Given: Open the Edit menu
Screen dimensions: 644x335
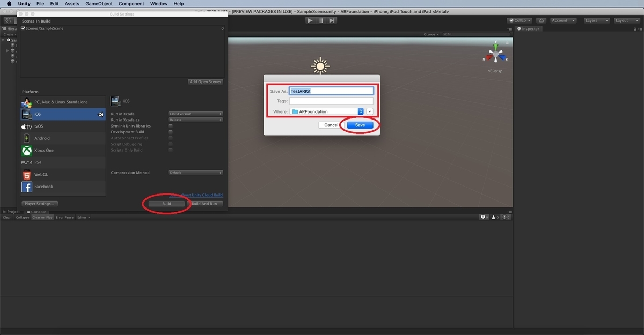Looking at the screenshot, I should [x=55, y=4].
